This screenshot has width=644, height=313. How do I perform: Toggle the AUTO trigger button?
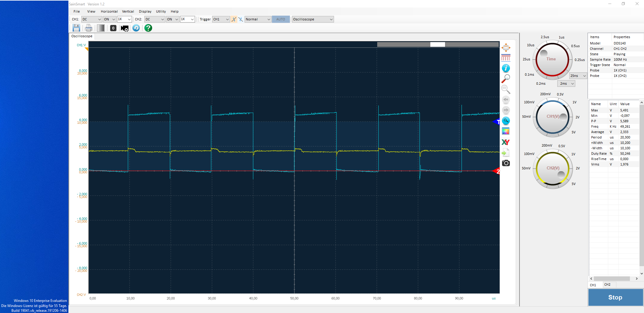click(281, 19)
